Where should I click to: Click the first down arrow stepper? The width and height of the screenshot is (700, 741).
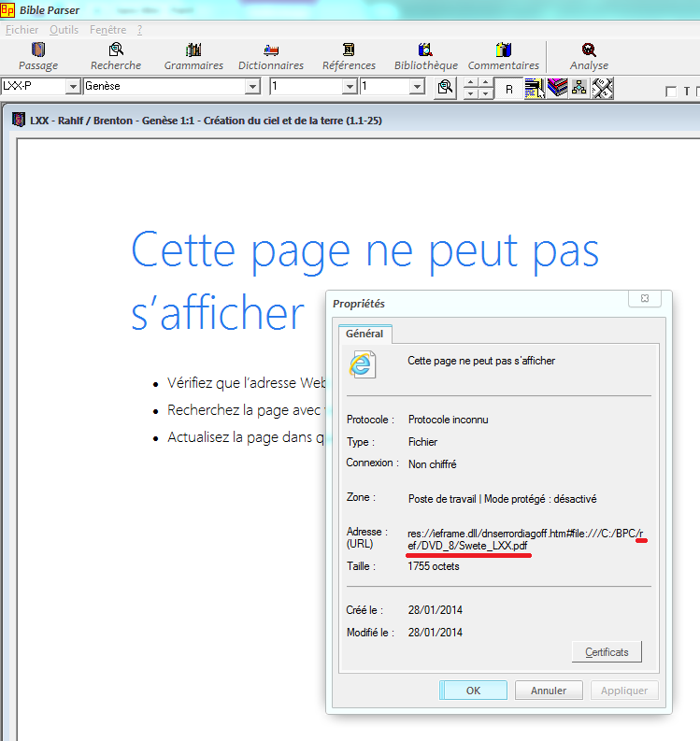[x=470, y=93]
